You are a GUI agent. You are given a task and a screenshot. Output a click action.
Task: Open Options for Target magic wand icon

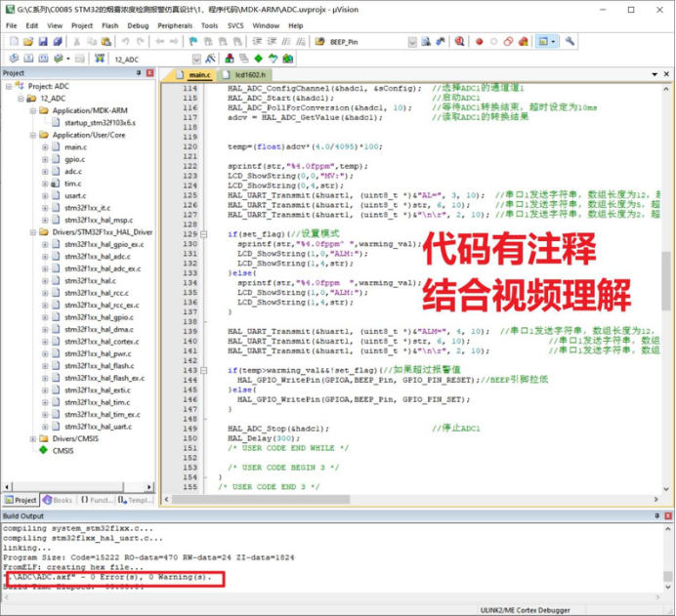click(210, 59)
